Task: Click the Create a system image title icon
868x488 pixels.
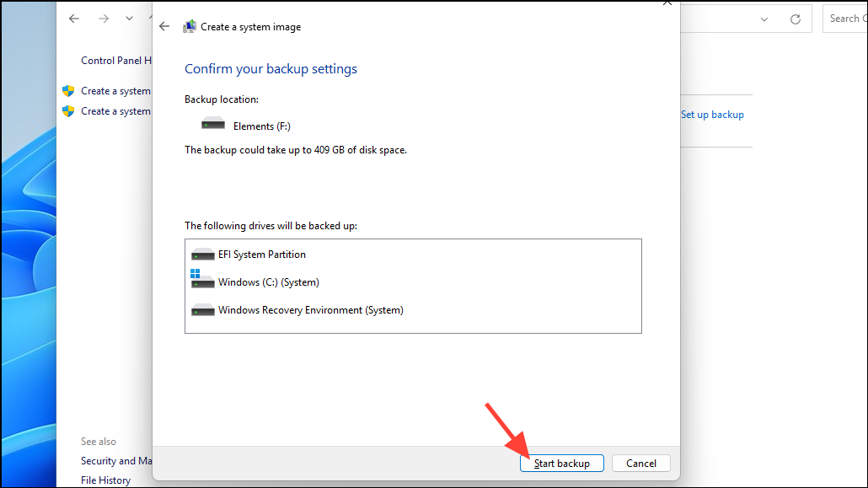Action: (190, 26)
